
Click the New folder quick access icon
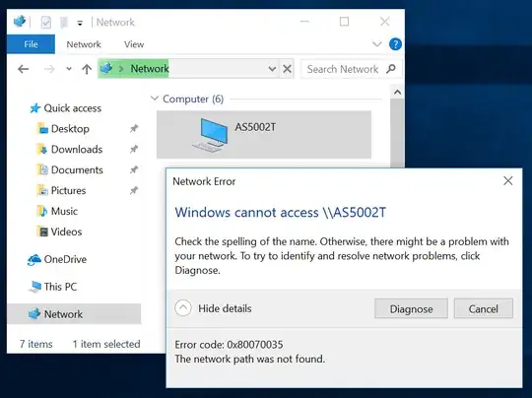click(64, 23)
